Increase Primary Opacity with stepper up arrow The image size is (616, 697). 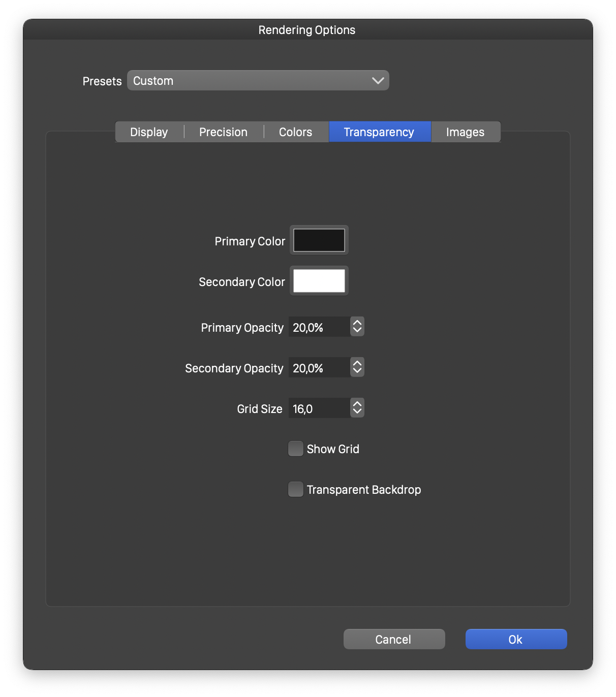tap(357, 323)
